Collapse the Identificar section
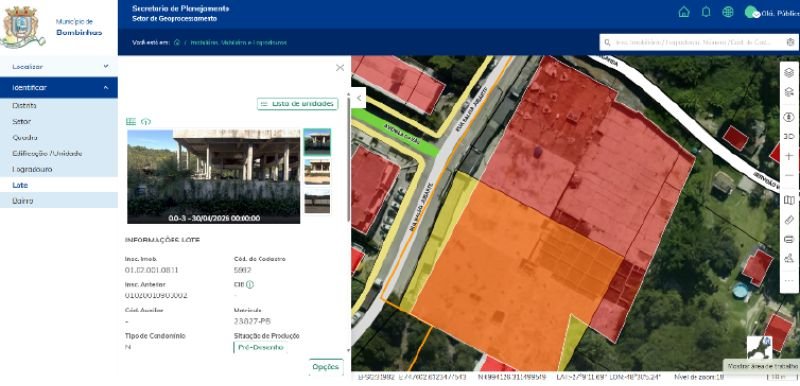The image size is (800, 386). tap(59, 88)
